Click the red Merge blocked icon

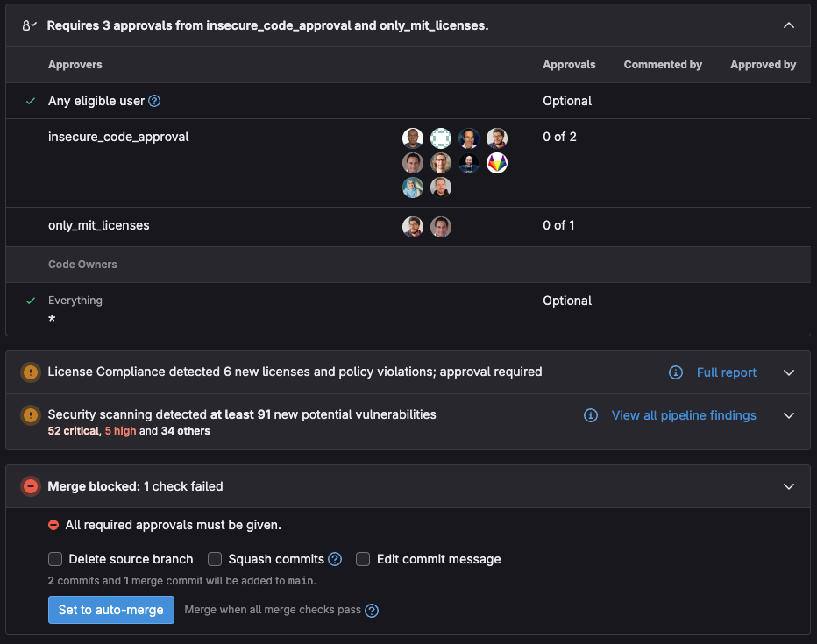pos(30,486)
